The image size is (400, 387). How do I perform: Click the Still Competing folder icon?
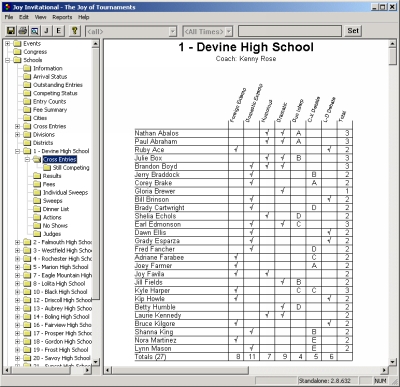coord(47,168)
